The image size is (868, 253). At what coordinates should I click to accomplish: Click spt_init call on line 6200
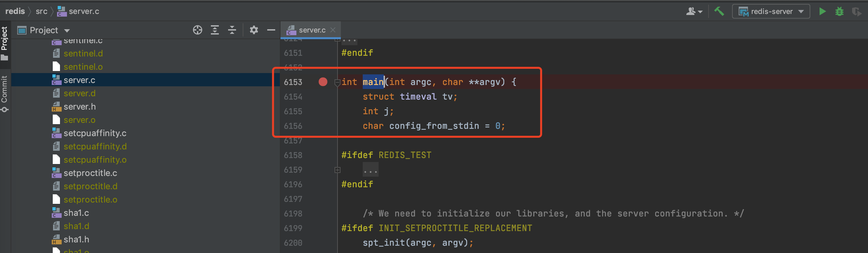pyautogui.click(x=384, y=243)
